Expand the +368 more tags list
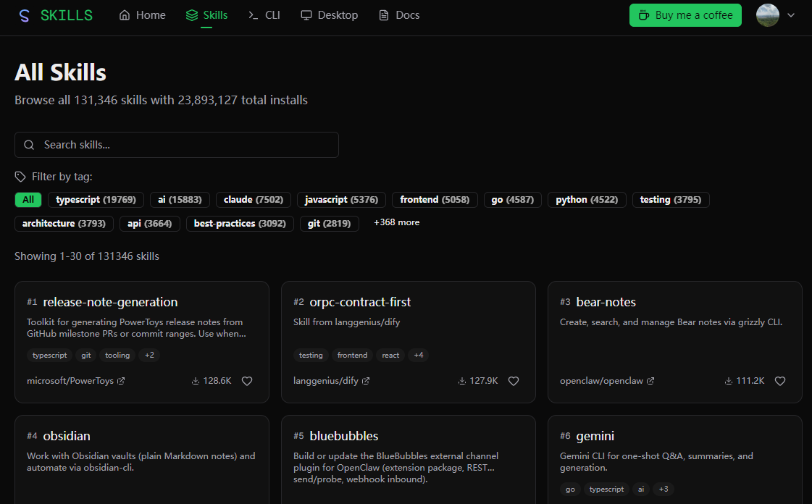The height and width of the screenshot is (504, 812). click(x=396, y=222)
